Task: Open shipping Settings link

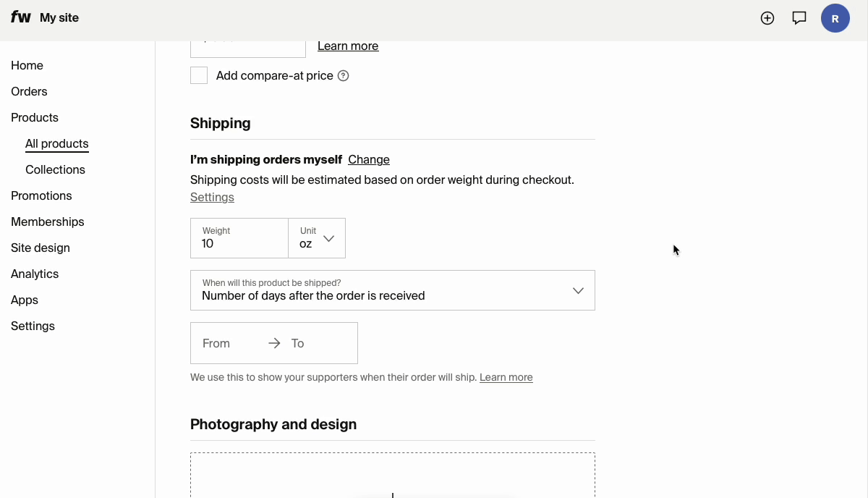Action: tap(212, 197)
